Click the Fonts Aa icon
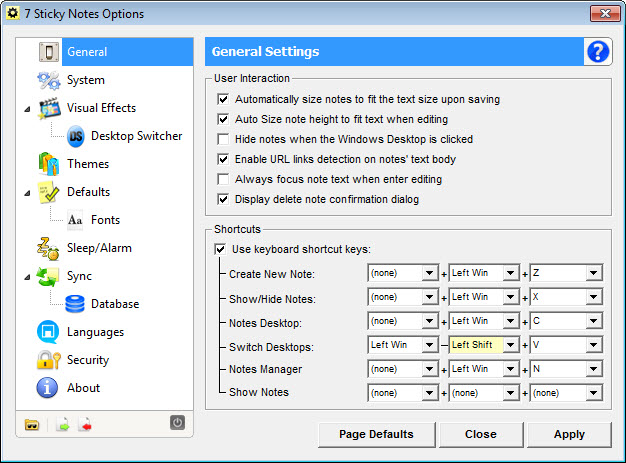 (x=75, y=220)
